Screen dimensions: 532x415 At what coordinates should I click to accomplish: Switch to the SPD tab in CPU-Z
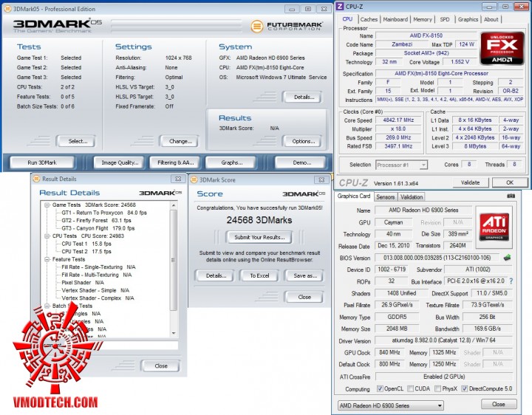(x=445, y=19)
